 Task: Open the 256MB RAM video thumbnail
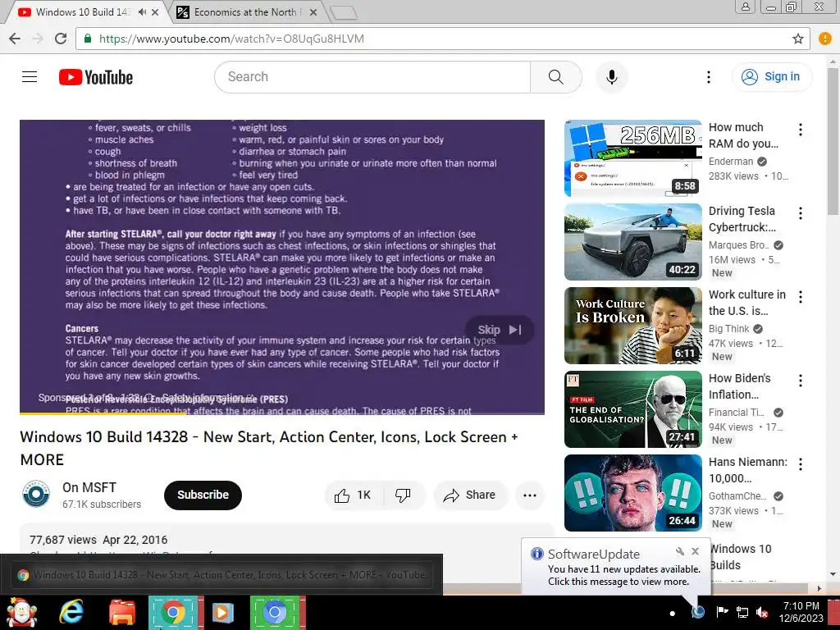[632, 158]
